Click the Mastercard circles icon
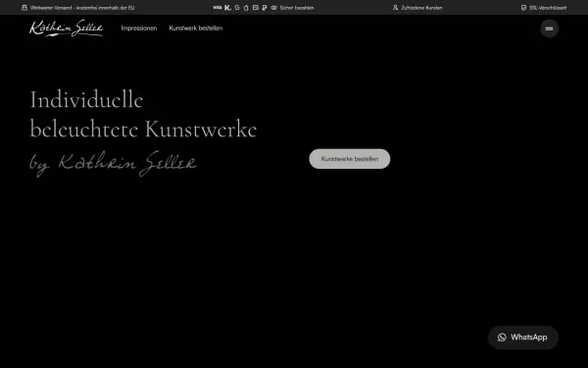The height and width of the screenshot is (368, 588). (x=273, y=8)
